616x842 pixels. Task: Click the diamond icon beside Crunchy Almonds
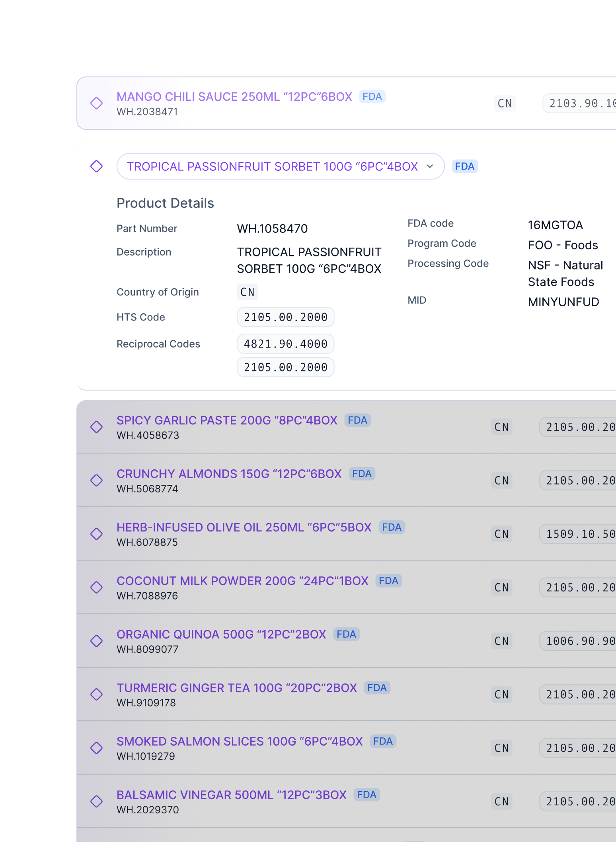click(x=96, y=480)
